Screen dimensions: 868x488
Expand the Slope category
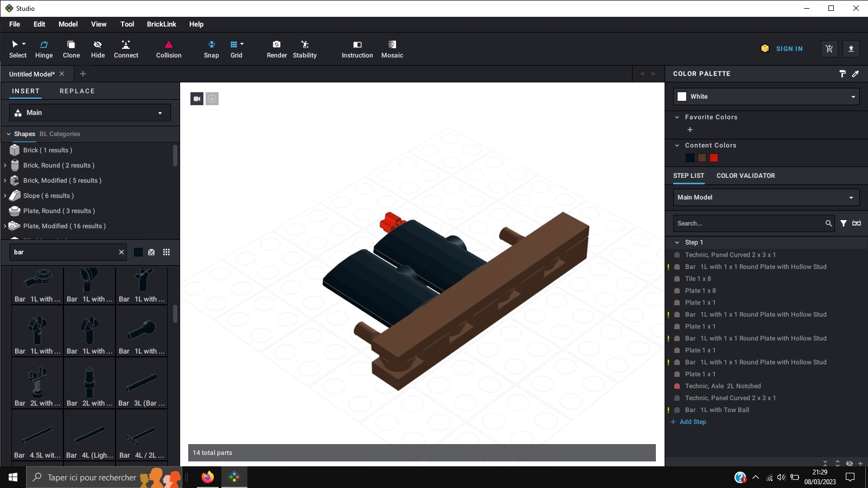[5, 196]
